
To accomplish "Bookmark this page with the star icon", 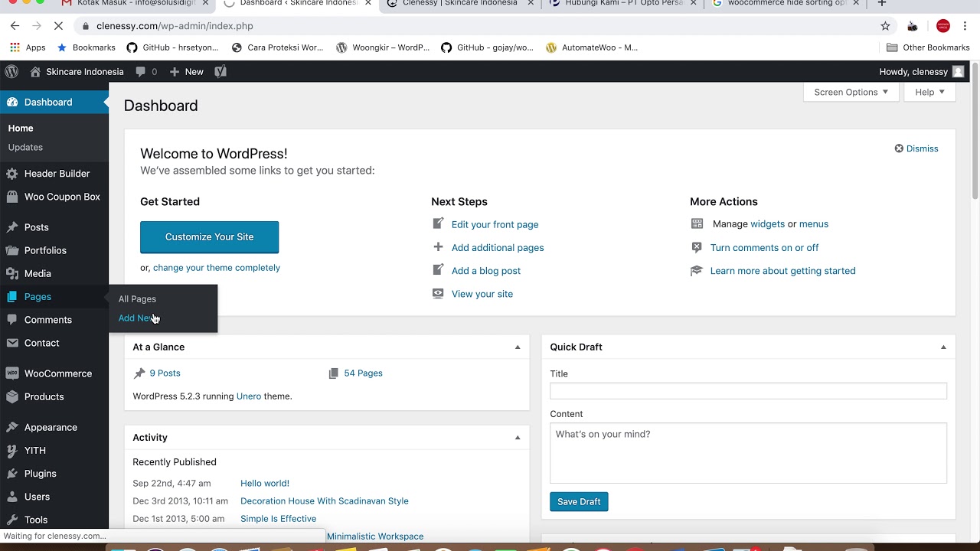I will (886, 26).
